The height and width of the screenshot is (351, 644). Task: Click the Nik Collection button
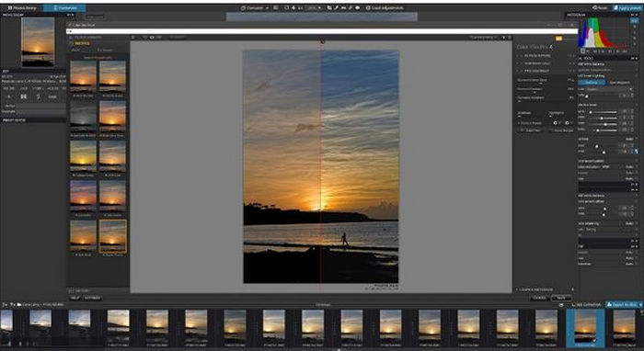pyautogui.click(x=585, y=305)
